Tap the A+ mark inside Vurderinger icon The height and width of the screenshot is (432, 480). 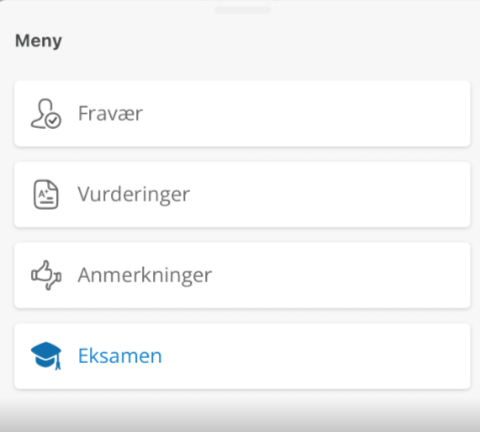(x=44, y=193)
